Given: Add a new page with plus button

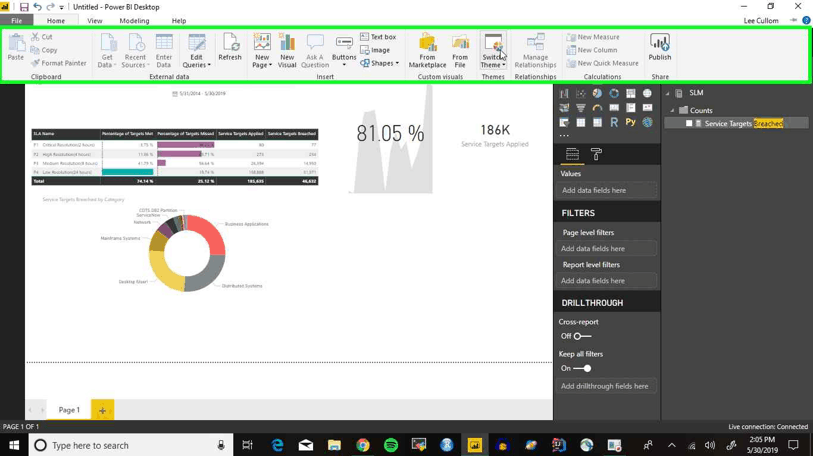Looking at the screenshot, I should [x=103, y=410].
